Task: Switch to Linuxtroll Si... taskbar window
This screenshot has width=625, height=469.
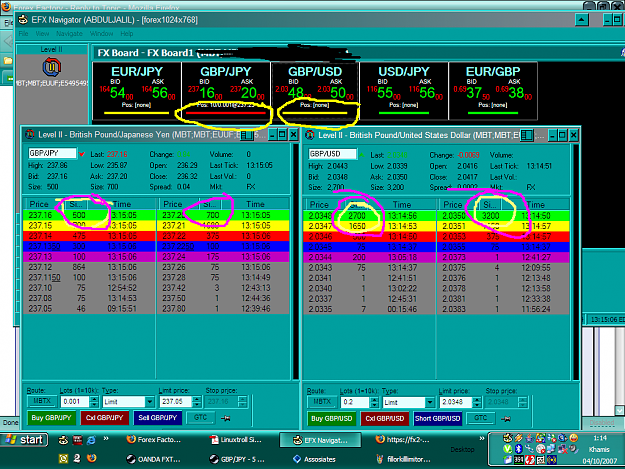Action: pos(238,440)
